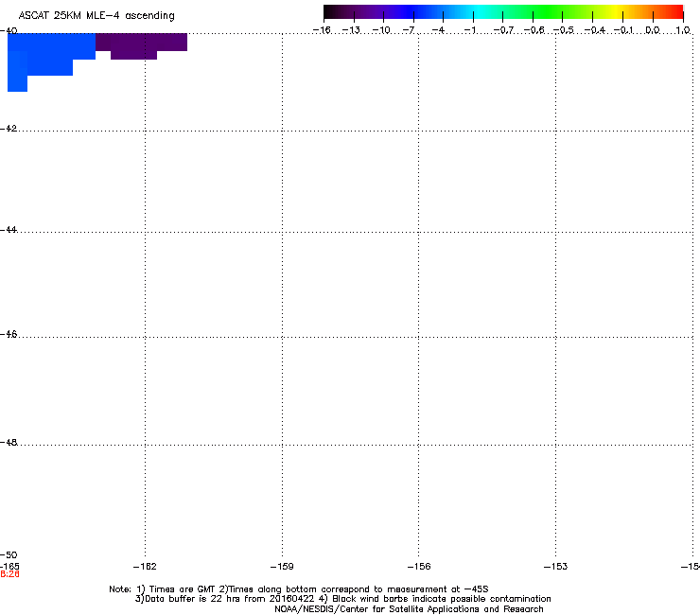The height and width of the screenshot is (615, 700).
Task: Click the 0.0 color bar label
Action: [x=653, y=30]
